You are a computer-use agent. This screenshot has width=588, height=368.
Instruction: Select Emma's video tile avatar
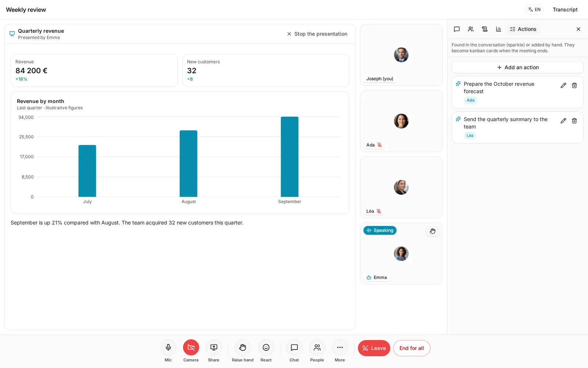401,254
